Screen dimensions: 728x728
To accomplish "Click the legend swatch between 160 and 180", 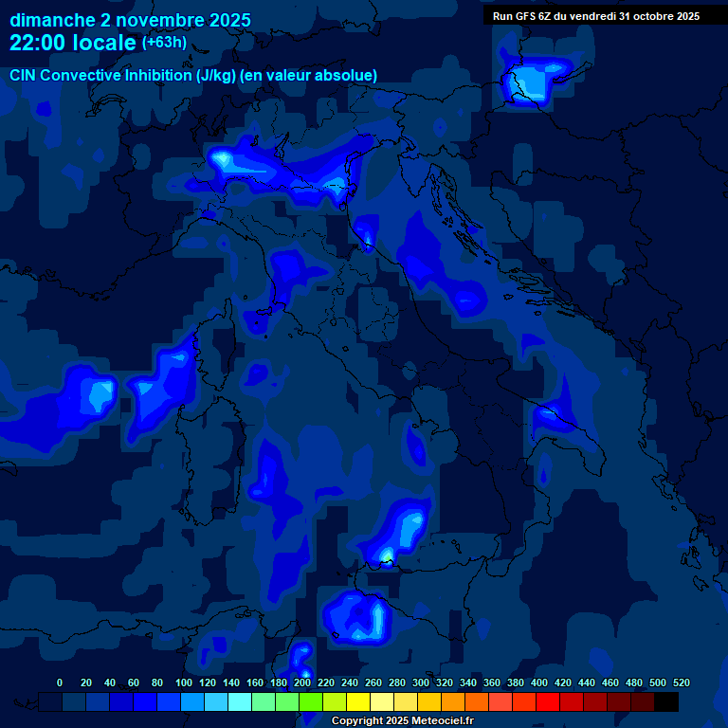I will [264, 702].
